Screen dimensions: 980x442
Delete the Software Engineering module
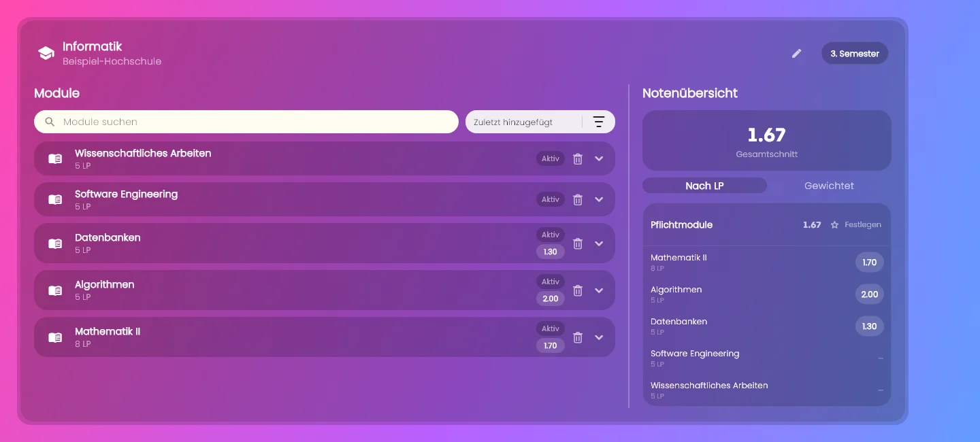pos(578,199)
